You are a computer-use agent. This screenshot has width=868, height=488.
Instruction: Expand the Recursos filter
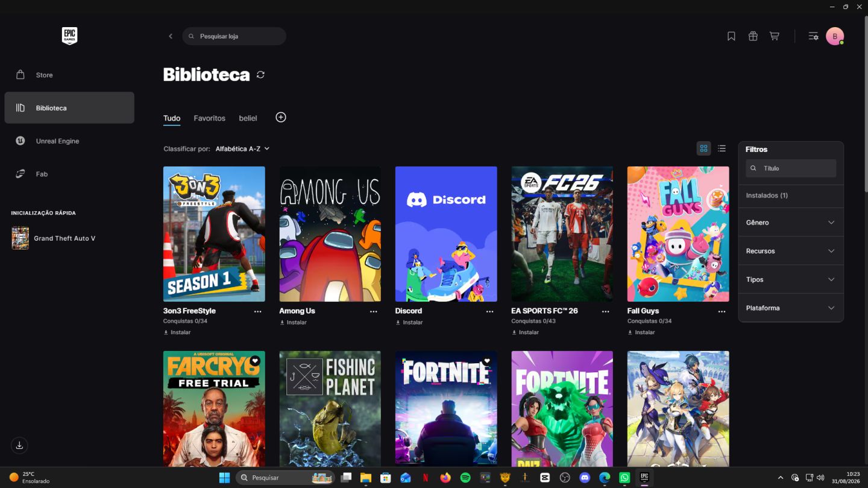[x=791, y=251]
